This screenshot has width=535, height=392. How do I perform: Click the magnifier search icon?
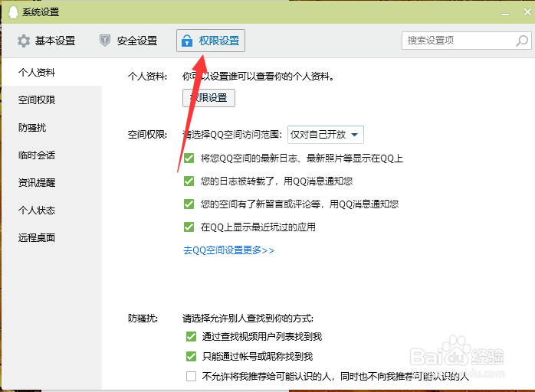click(522, 41)
